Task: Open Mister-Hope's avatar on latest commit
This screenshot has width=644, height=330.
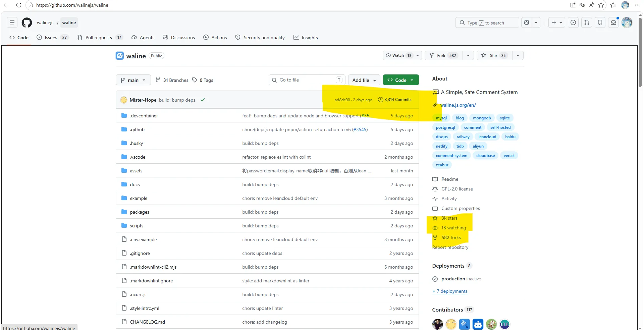Action: pos(124,100)
